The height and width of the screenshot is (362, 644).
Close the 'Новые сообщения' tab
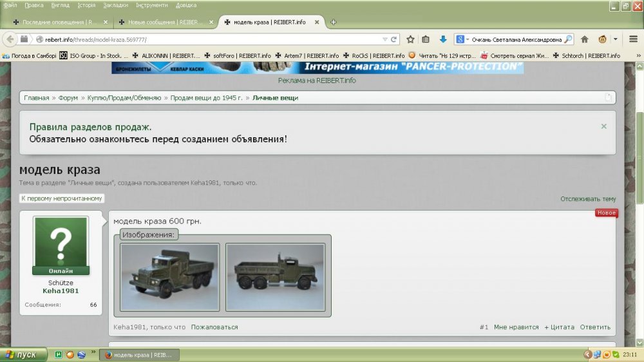click(x=211, y=22)
